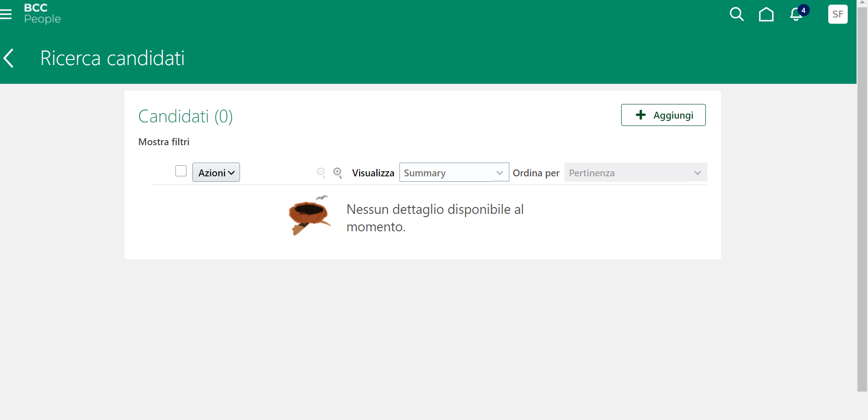
Task: Click the Aggiungi button
Action: pyautogui.click(x=663, y=115)
